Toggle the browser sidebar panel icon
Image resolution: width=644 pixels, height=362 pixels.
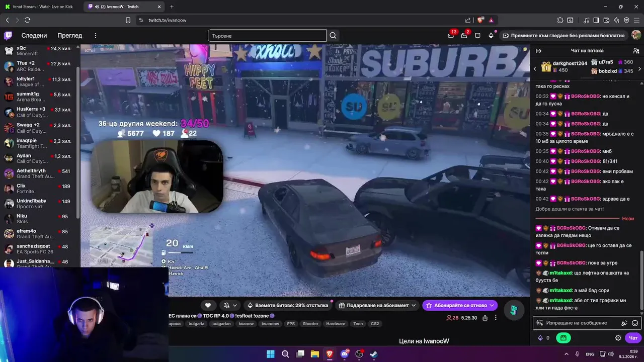click(x=596, y=20)
